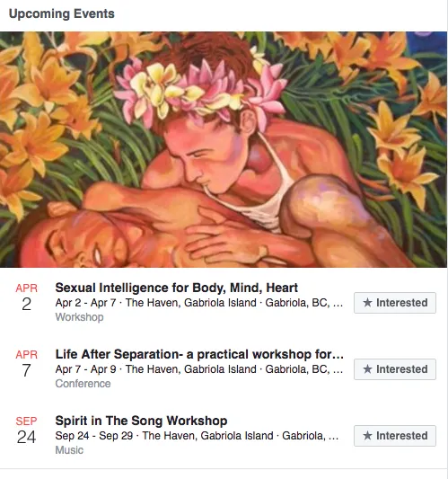Open the event cover painting image

coord(224,149)
